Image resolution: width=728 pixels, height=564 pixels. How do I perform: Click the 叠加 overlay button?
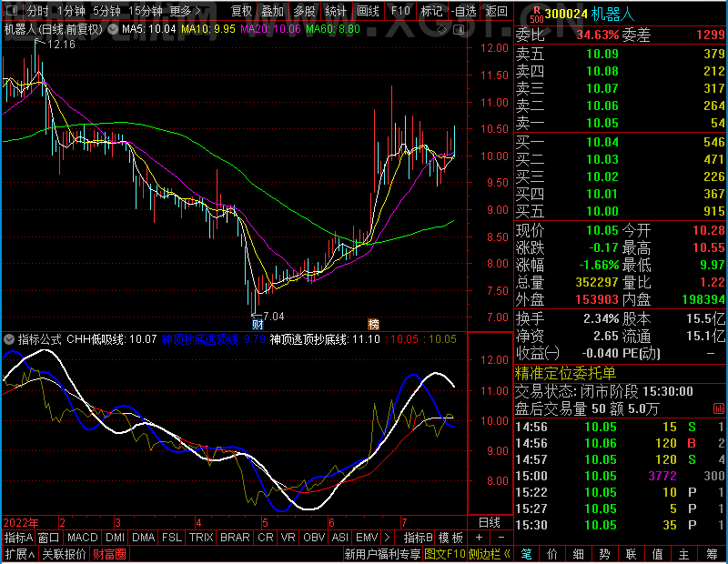(x=272, y=11)
